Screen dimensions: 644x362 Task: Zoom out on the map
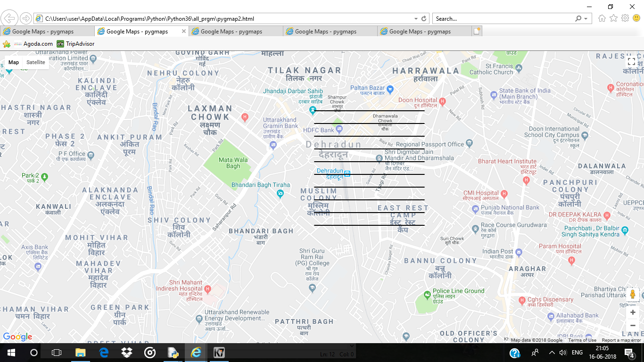pos(633,325)
